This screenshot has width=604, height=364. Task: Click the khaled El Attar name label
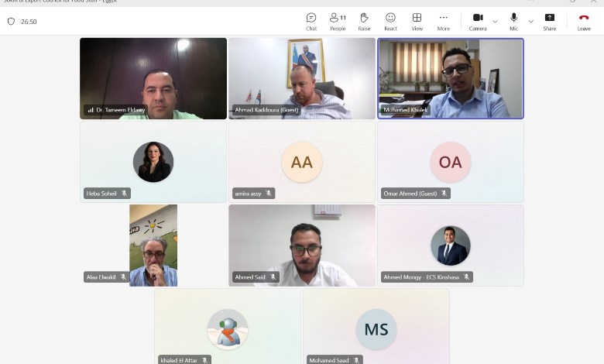(x=179, y=361)
